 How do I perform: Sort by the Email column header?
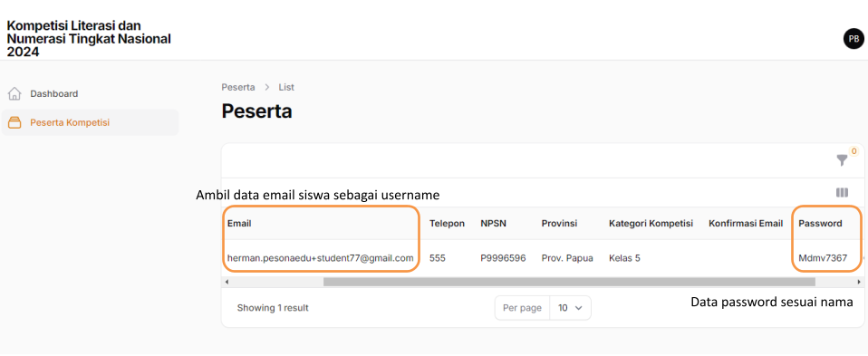point(239,223)
